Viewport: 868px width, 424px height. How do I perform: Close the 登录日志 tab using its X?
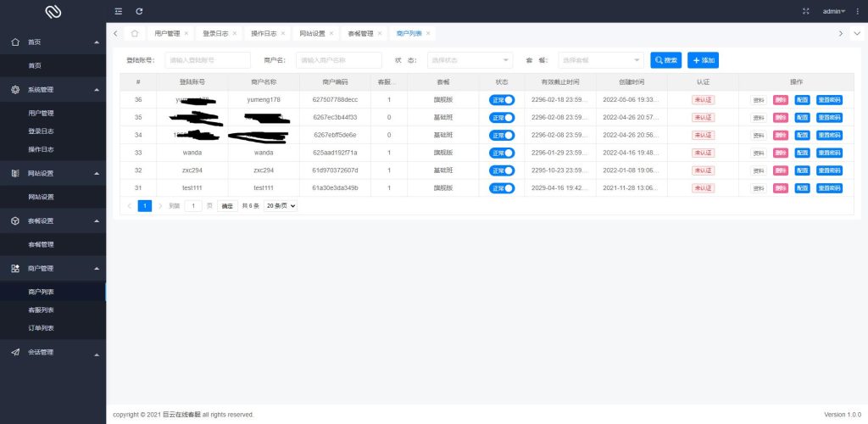(235, 33)
